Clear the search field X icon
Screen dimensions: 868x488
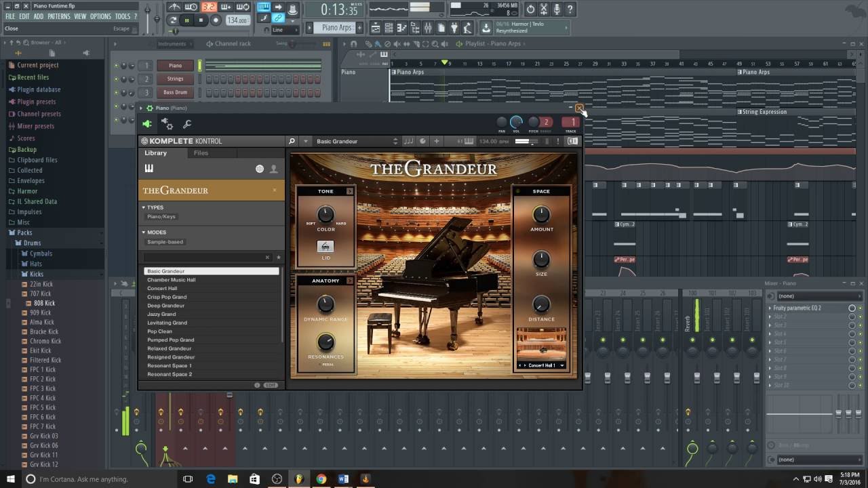click(x=267, y=258)
